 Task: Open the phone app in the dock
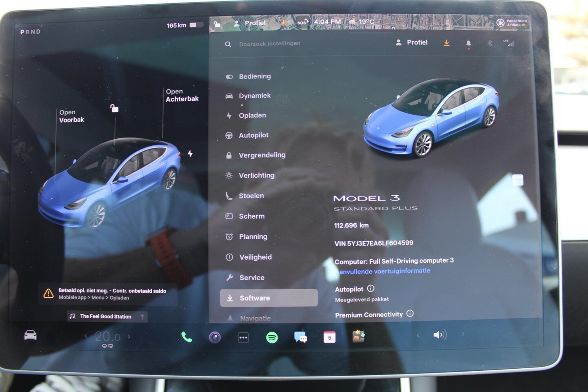186,337
